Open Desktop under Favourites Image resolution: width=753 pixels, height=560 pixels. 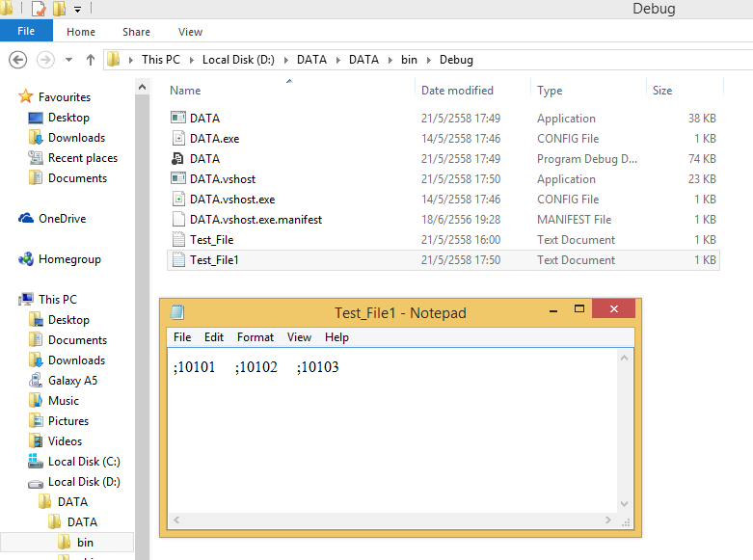click(x=68, y=118)
